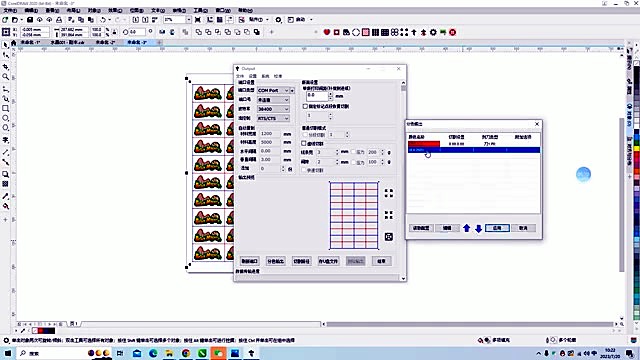This screenshot has width=640, height=360.
Task: Click the plugin toolbar gear icon
Action: [433, 32]
